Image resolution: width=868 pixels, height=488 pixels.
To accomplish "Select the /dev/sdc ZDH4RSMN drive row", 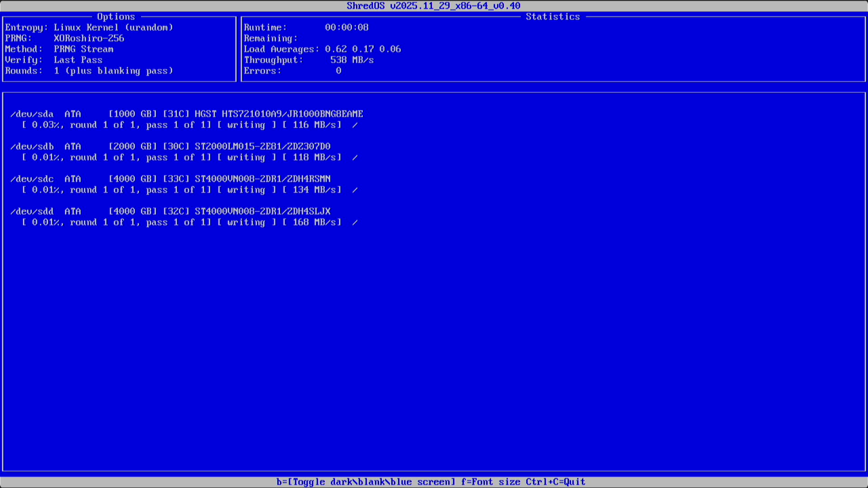I will click(x=170, y=178).
